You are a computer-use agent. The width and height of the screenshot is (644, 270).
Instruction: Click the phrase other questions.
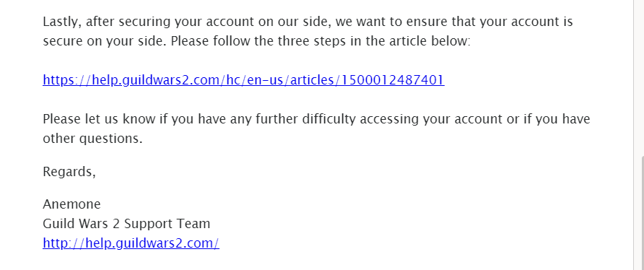92,139
